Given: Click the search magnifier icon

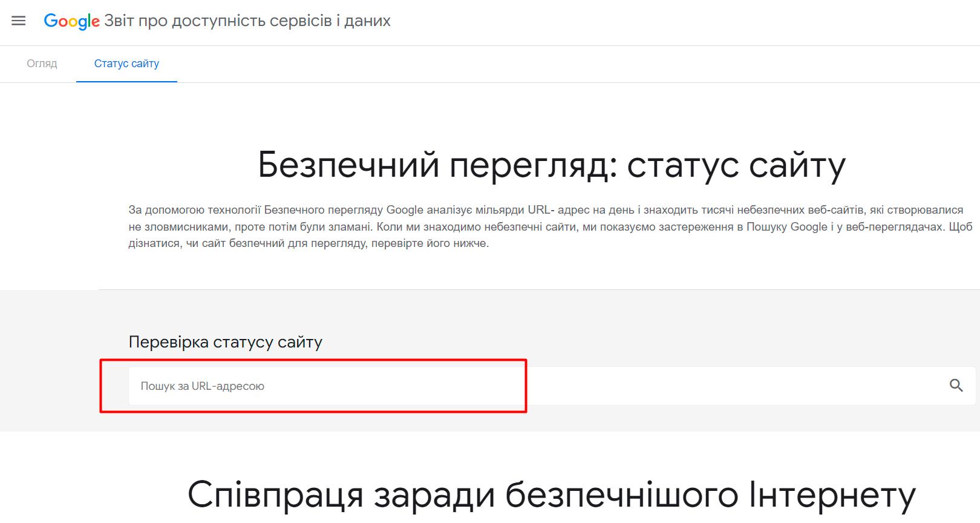Looking at the screenshot, I should pos(956,386).
